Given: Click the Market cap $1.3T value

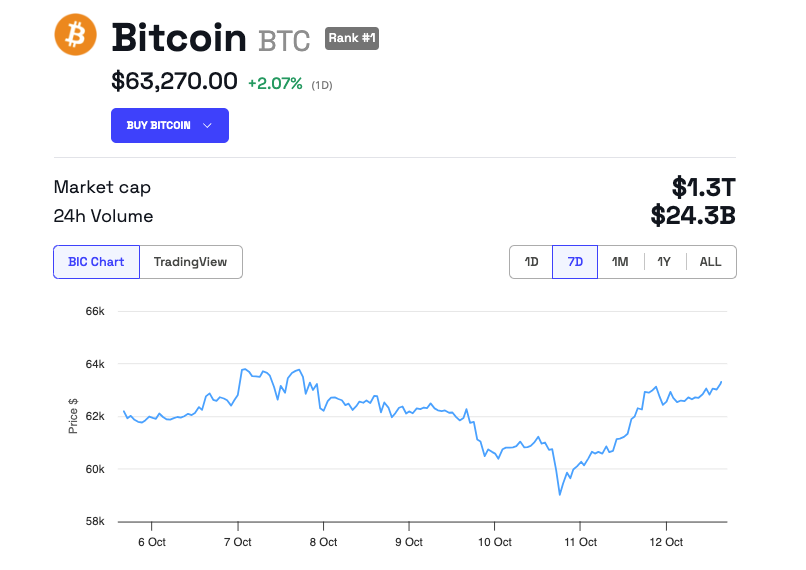Looking at the screenshot, I should click(704, 187).
